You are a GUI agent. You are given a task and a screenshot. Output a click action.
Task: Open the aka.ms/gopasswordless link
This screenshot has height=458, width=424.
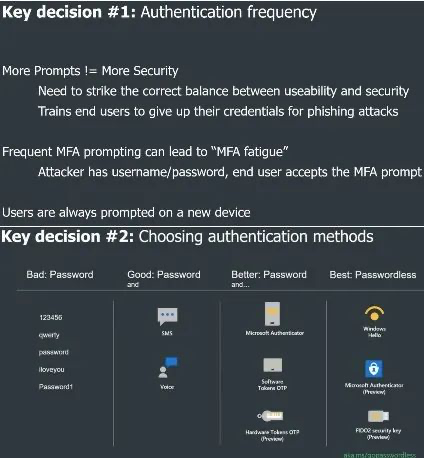(x=380, y=455)
